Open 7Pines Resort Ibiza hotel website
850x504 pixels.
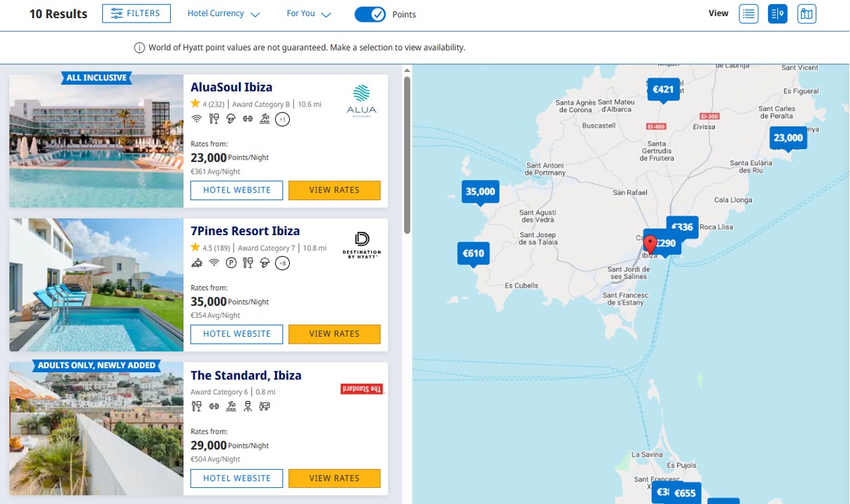(237, 334)
